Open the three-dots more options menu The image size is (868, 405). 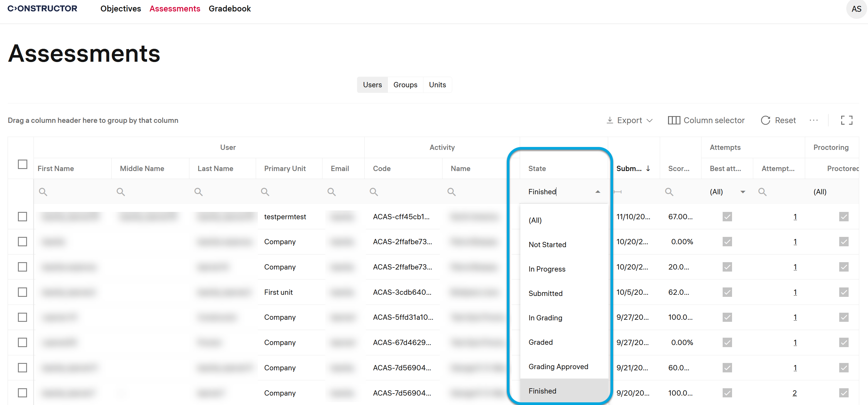813,121
